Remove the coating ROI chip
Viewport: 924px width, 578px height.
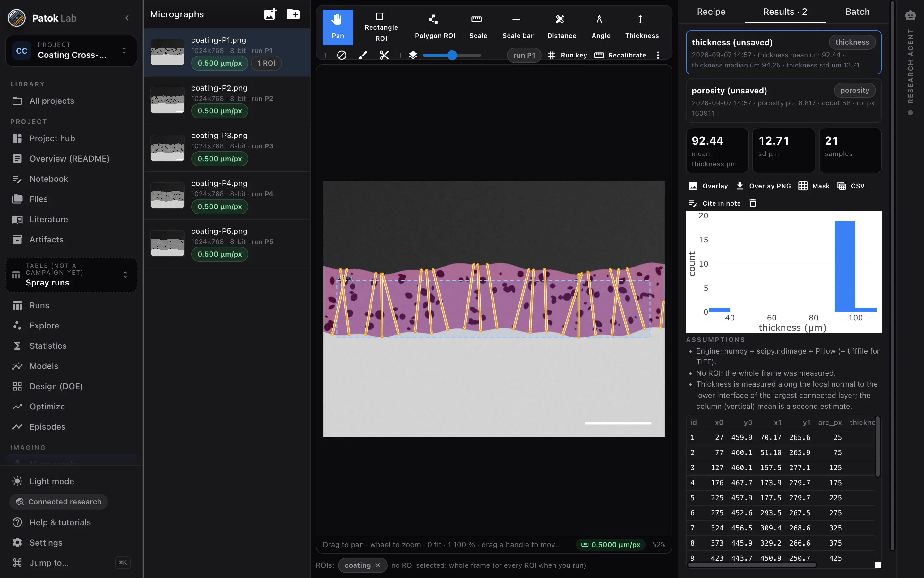[377, 565]
